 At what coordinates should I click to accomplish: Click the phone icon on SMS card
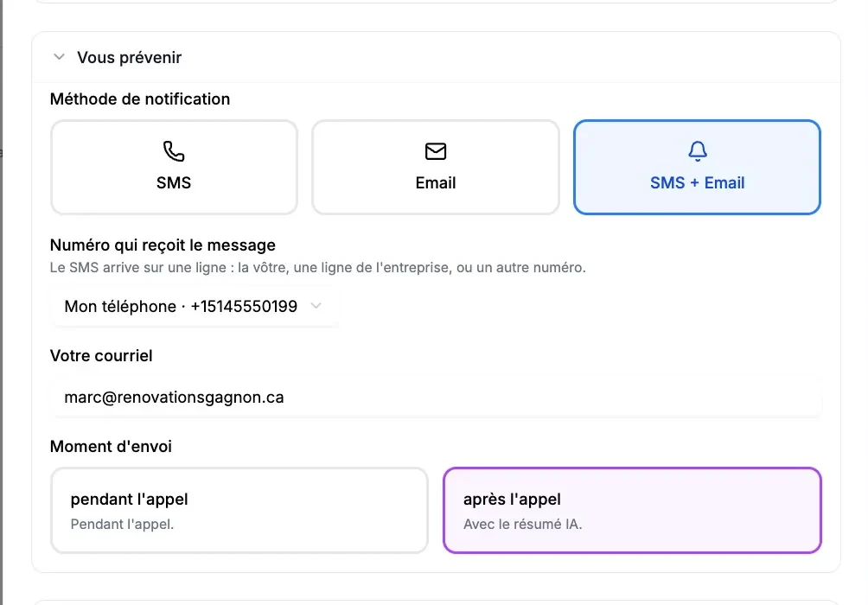174,151
